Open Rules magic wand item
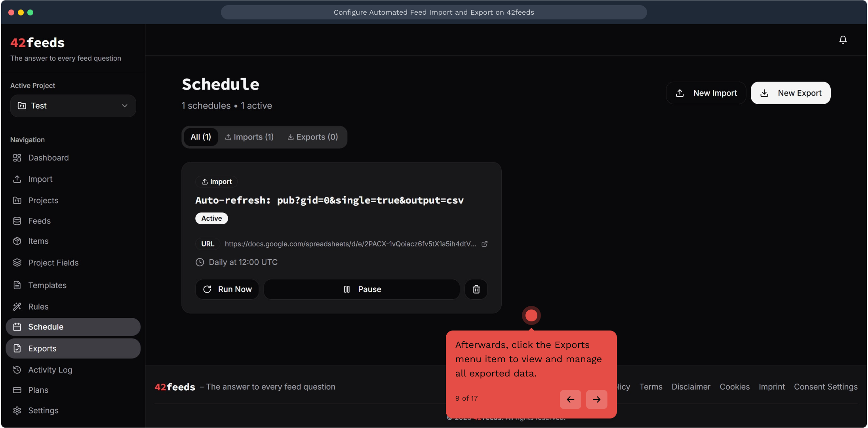This screenshot has height=428, width=868. pos(38,307)
